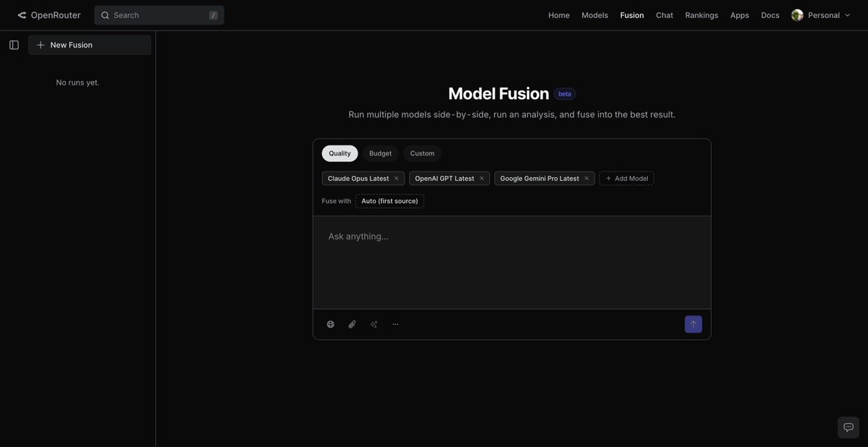Toggle the sidebar panel icon

[x=14, y=45]
